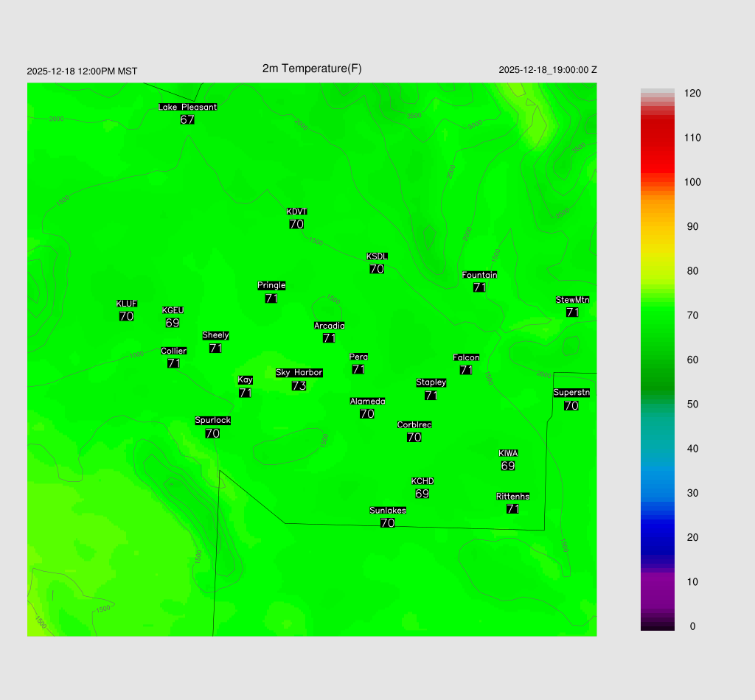The image size is (755, 700).
Task: Select the StewMtn station label
Action: pyautogui.click(x=572, y=300)
